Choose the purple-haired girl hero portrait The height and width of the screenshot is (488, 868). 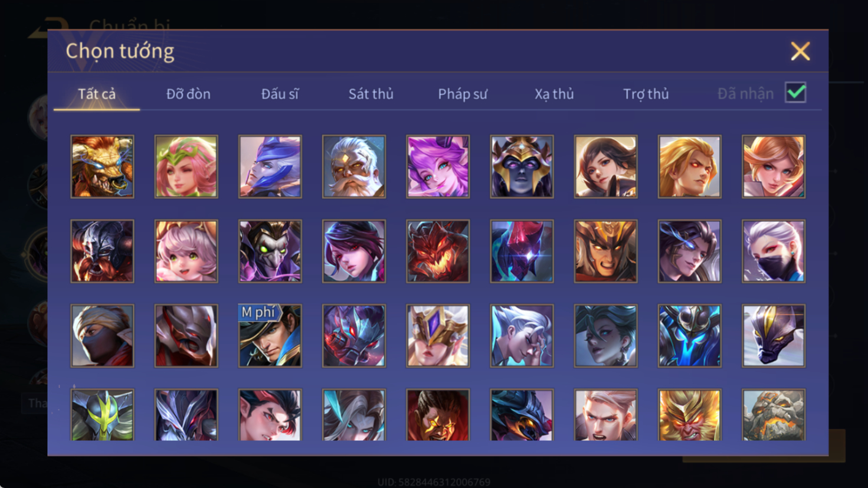(x=438, y=166)
